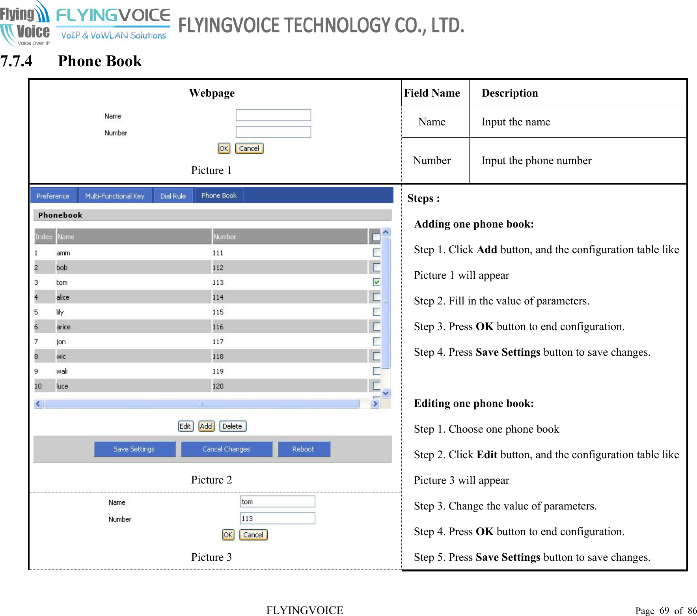The height and width of the screenshot is (616, 697).
Task: Click the Name column header in phonebook
Action: 134,237
